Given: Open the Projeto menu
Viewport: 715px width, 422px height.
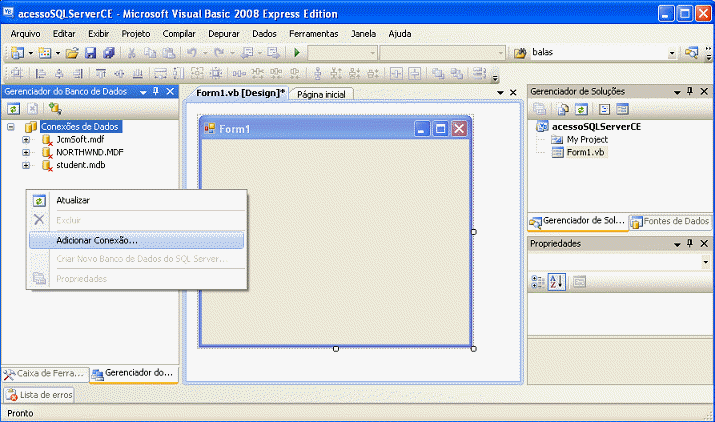Looking at the screenshot, I should click(x=136, y=34).
